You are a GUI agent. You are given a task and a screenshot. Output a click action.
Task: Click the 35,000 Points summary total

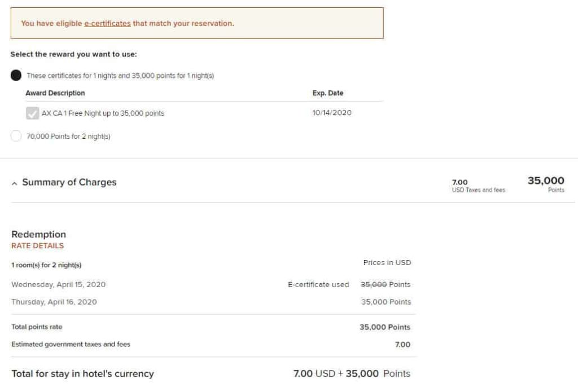click(546, 182)
